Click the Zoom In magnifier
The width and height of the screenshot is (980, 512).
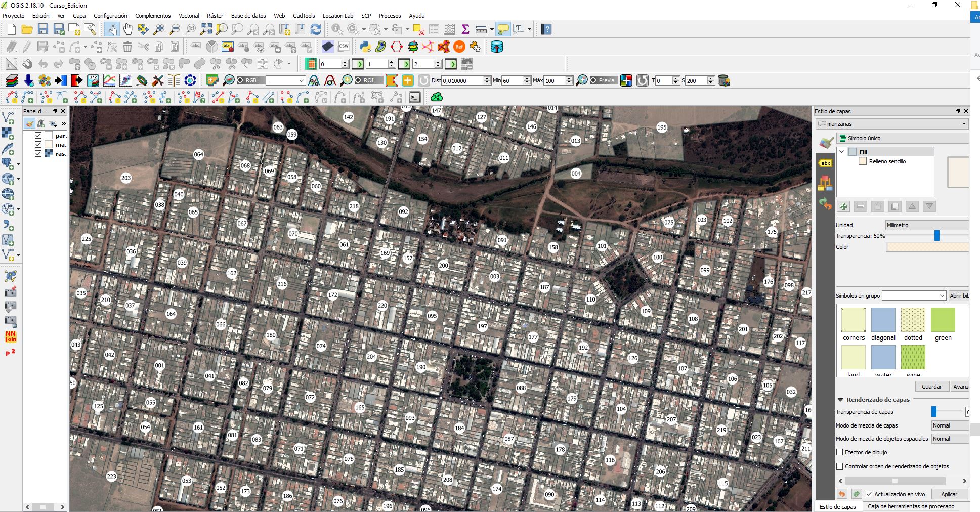pyautogui.click(x=159, y=29)
